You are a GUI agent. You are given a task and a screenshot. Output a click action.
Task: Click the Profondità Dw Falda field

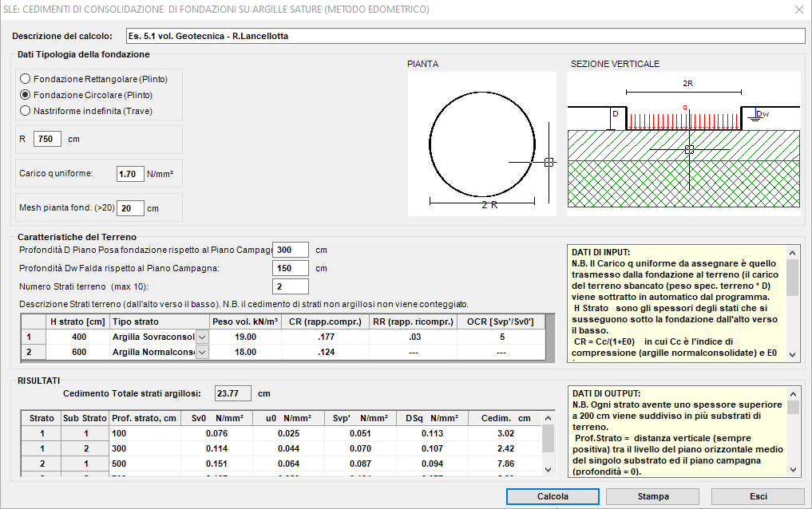pos(291,268)
